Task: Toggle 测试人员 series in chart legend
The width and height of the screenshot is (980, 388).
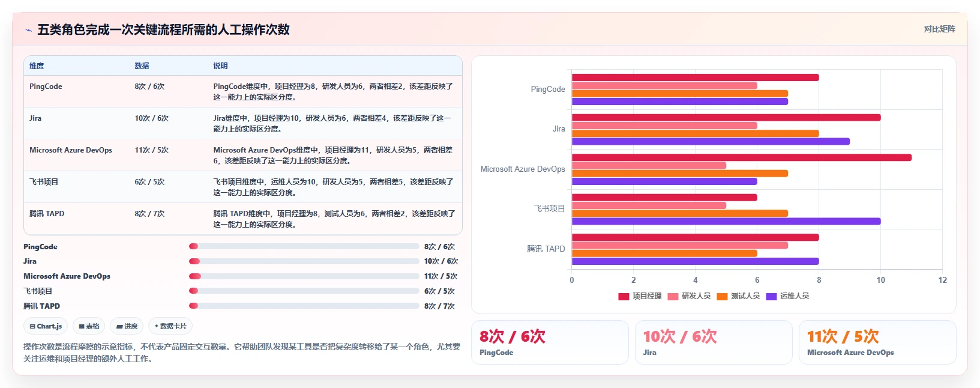Action: (x=738, y=296)
